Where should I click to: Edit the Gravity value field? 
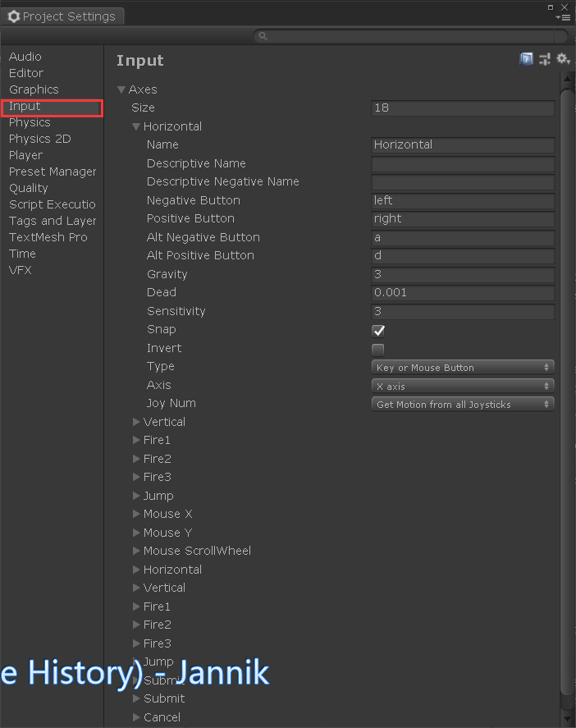pos(463,274)
